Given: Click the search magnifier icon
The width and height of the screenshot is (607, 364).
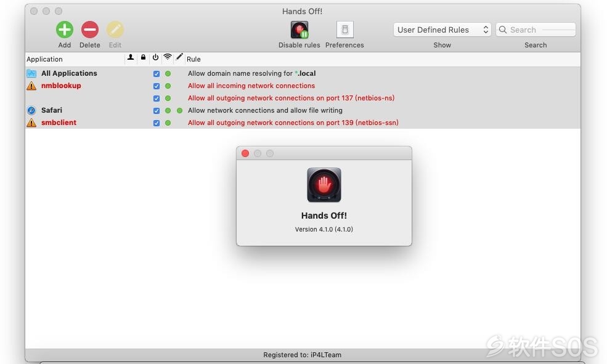Looking at the screenshot, I should coord(502,30).
